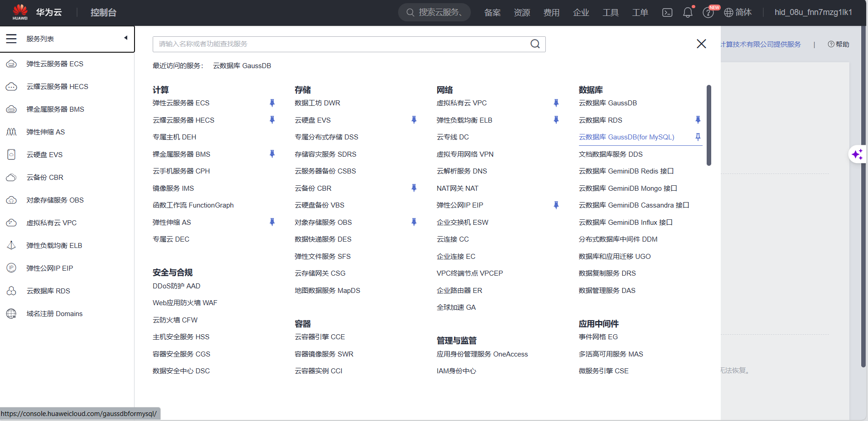Screen dimensions: 868x421
Task: Unpin 云备份 CBR in the 存储 list
Action: [414, 188]
